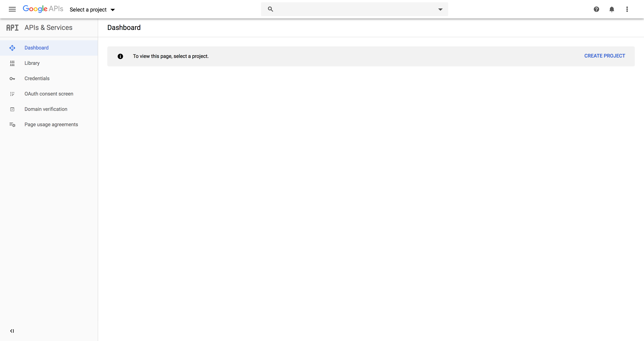
Task: Click the info icon in the banner
Action: pyautogui.click(x=120, y=56)
